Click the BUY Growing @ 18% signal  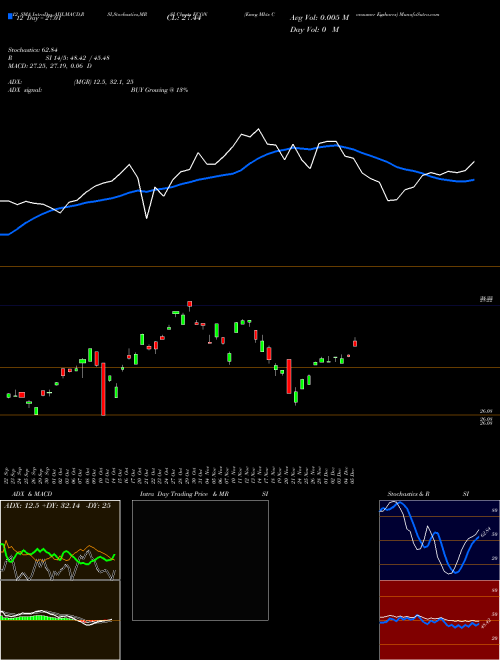(159, 90)
